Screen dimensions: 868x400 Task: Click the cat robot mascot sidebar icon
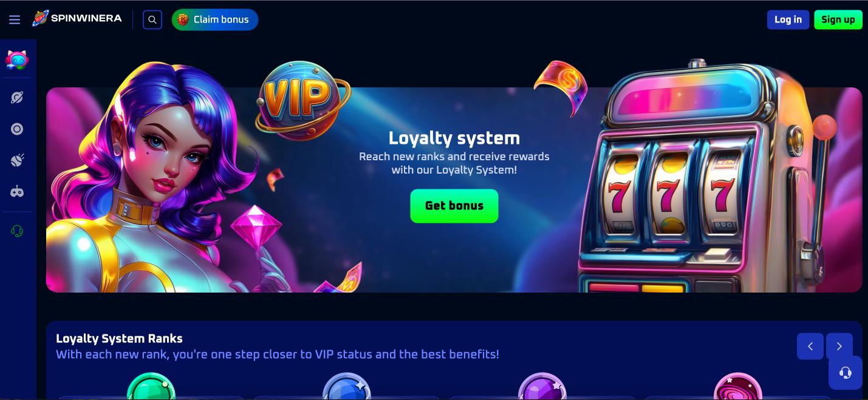(17, 59)
